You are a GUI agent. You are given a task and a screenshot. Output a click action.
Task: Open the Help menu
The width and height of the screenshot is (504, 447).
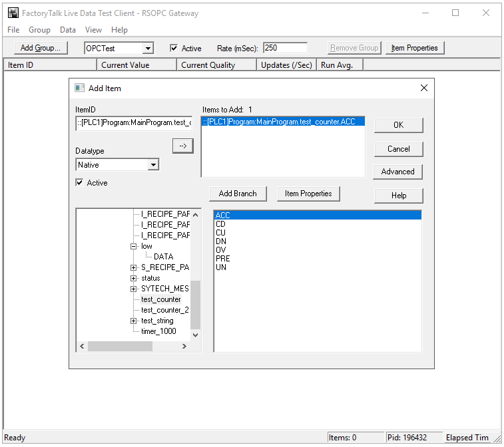coord(120,30)
